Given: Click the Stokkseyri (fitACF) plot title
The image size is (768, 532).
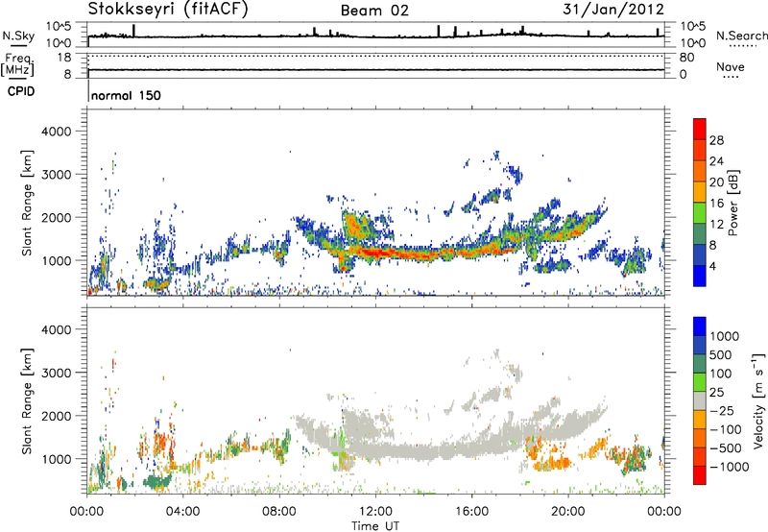Looking at the screenshot, I should pos(168,9).
